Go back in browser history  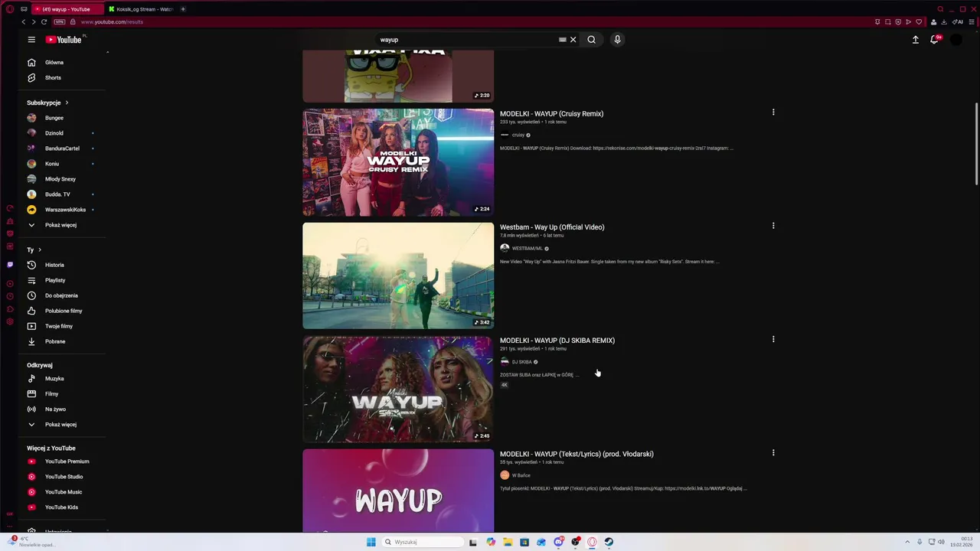pos(24,22)
